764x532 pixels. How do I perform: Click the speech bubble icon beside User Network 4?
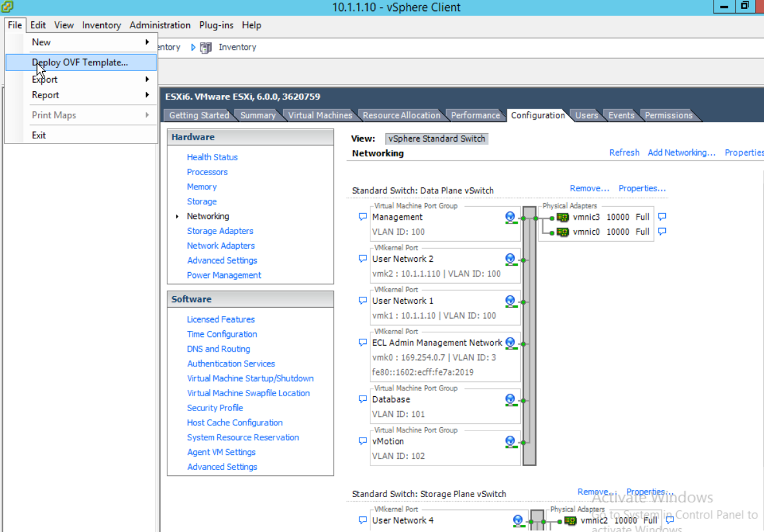pos(362,520)
